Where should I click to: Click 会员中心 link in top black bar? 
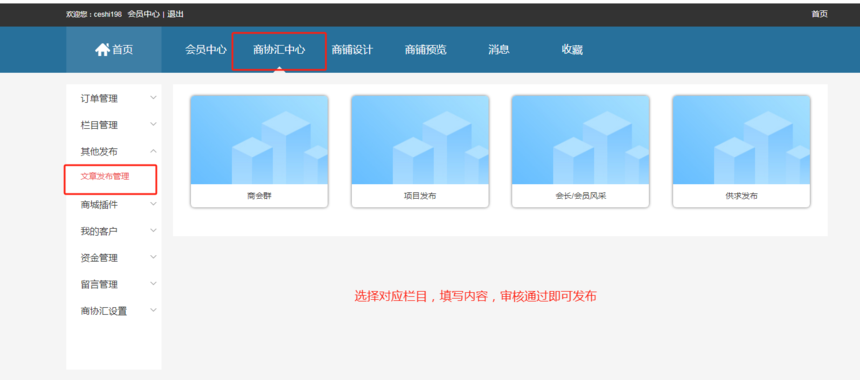click(144, 14)
